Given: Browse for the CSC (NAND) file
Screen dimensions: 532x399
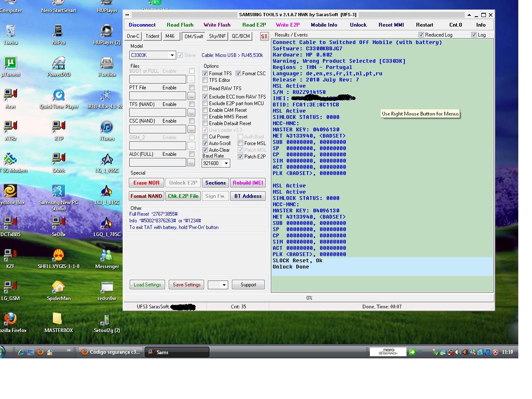Looking at the screenshot, I should coord(191,129).
